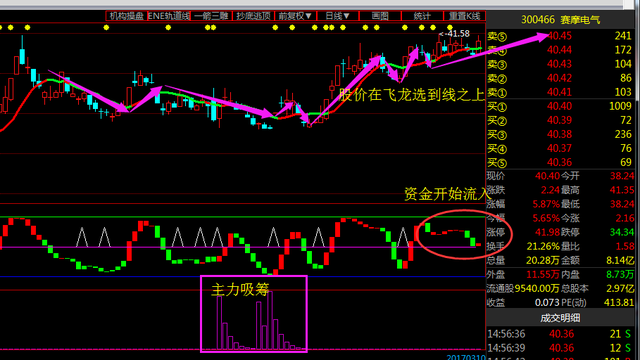Screen dimensions: 640x360
Task: Click the 主力吸筹 magenta annotation box
Action: [254, 313]
